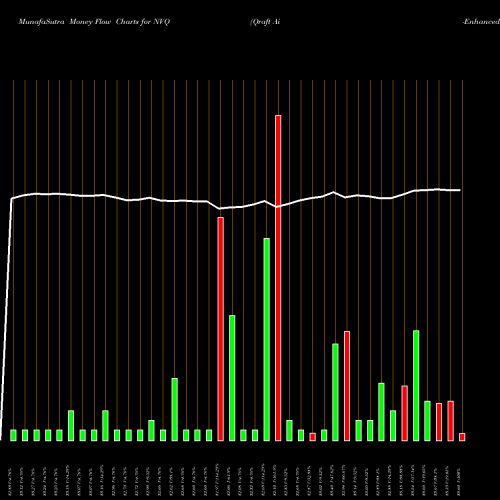
Task: Click the '(Qraft Ai' heading text
Action: [x=265, y=22]
